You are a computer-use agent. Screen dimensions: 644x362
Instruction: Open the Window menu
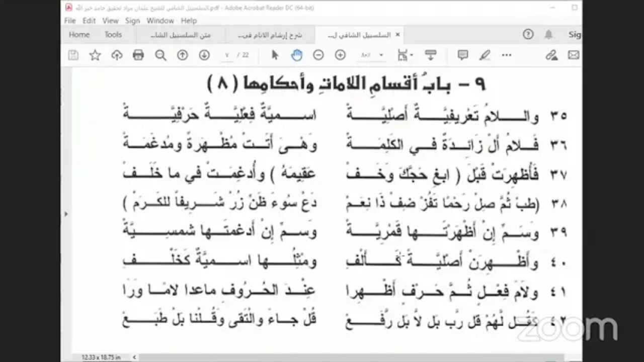pyautogui.click(x=160, y=21)
